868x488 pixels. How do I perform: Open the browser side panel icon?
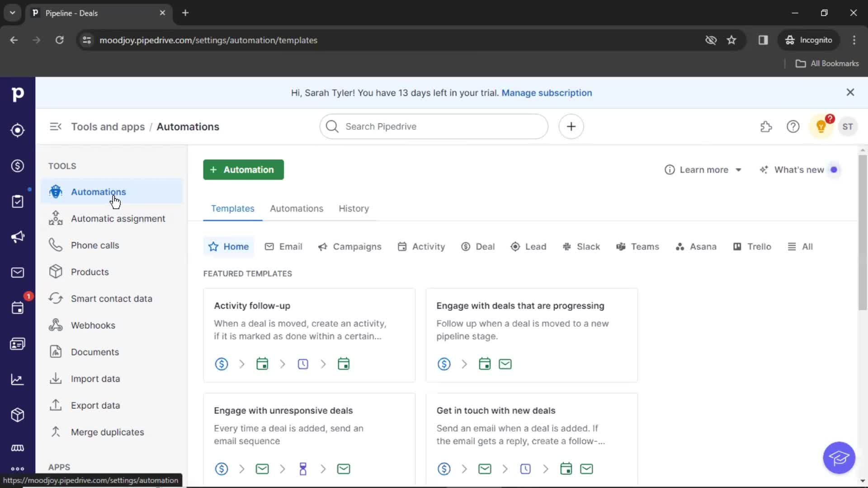tap(763, 40)
